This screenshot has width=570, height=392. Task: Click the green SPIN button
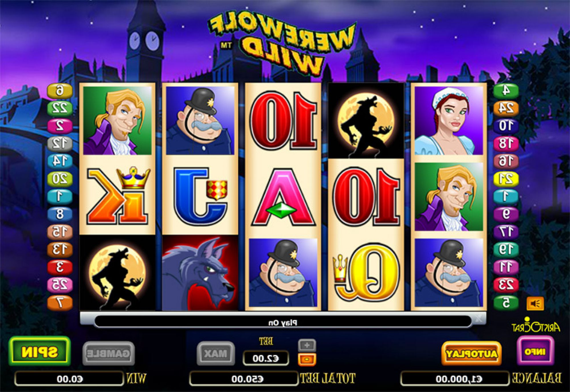click(40, 352)
